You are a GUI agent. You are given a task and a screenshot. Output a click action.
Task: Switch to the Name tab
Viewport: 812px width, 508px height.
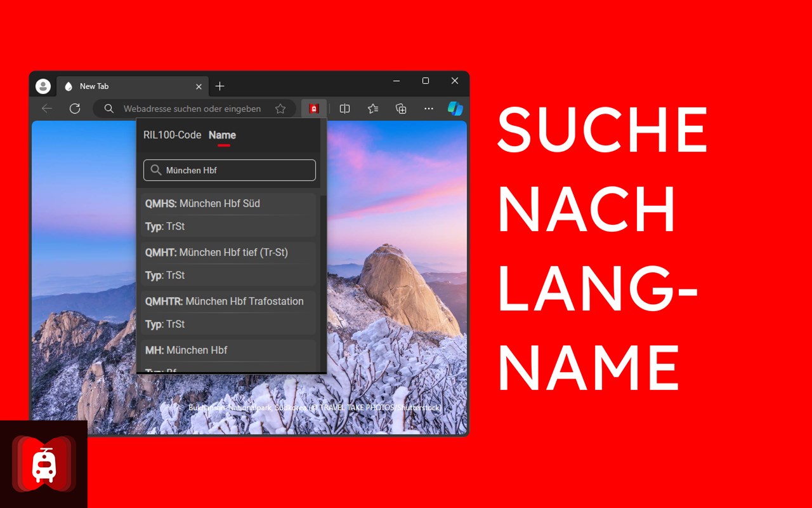click(x=222, y=135)
